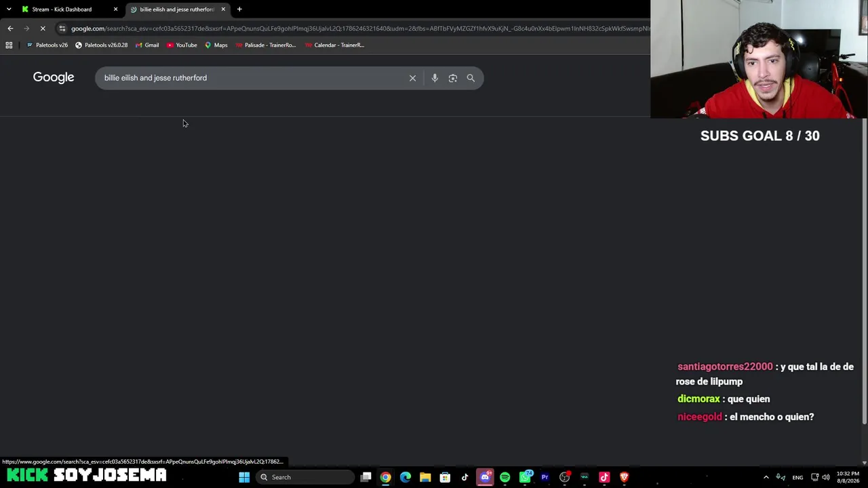Go back to the previous page
Screen dimensions: 868x488
(10, 28)
